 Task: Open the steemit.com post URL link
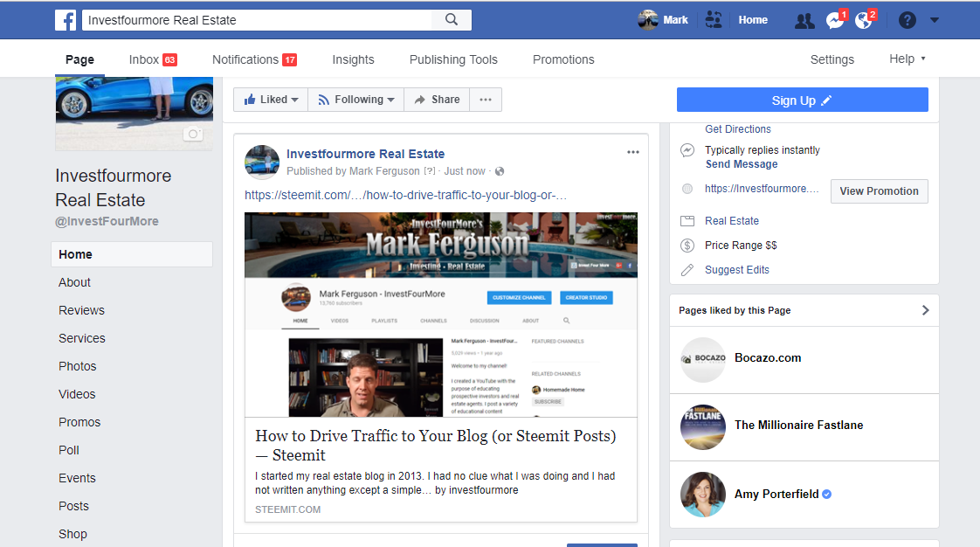[405, 195]
